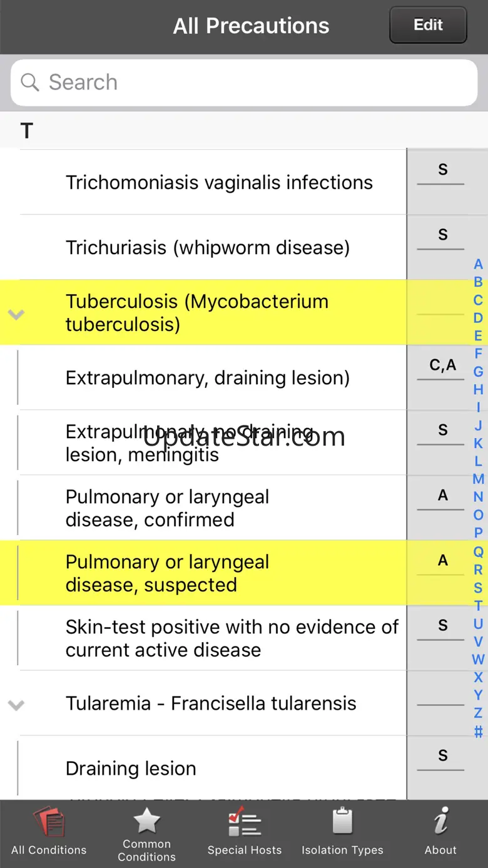Choose Pulmonary or laryngeal disease, confirmed

point(168,508)
